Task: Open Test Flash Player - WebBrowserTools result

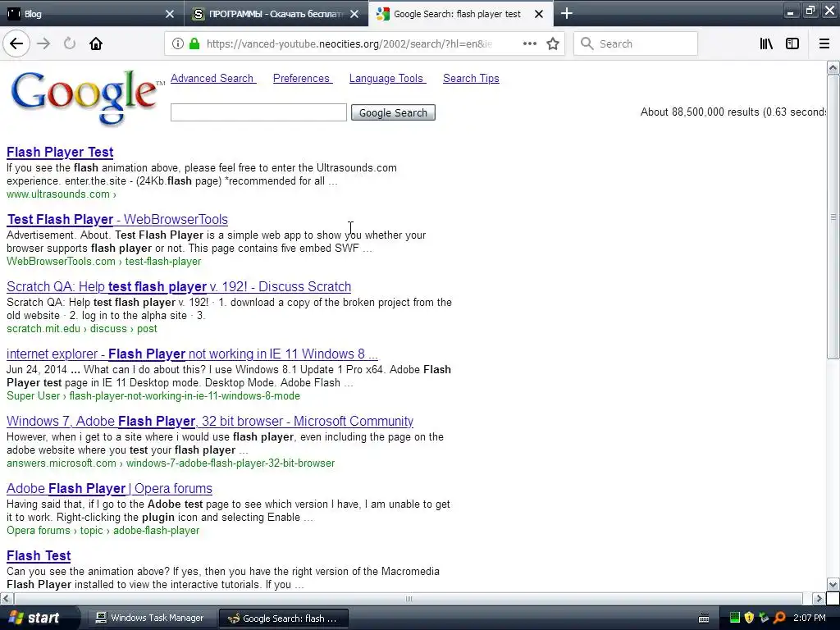Action: (117, 220)
